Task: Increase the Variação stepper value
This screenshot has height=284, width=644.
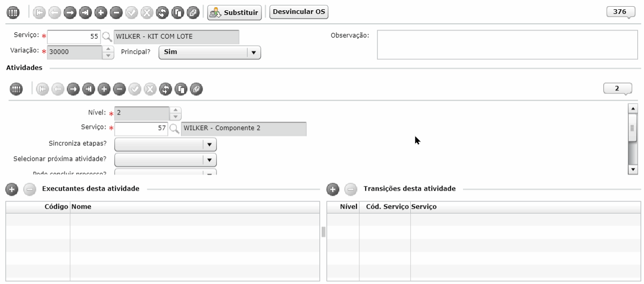Action: (108, 49)
